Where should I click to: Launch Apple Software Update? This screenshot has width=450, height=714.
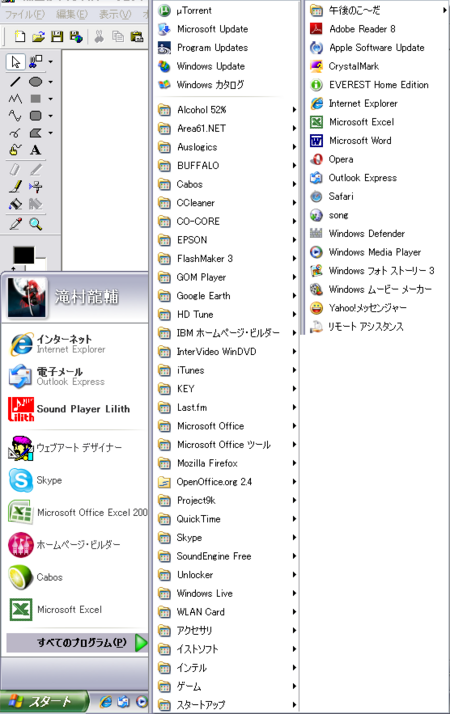(x=377, y=48)
